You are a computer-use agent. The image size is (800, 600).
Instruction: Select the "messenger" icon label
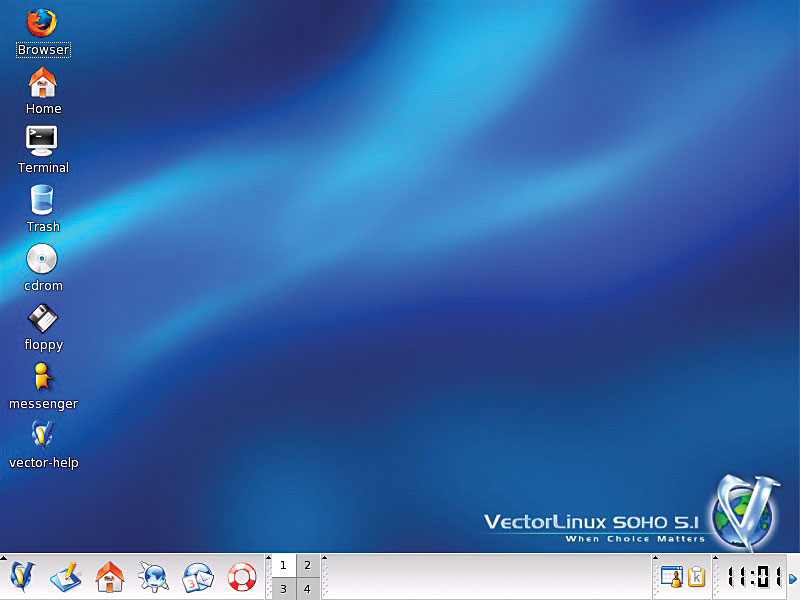point(43,404)
